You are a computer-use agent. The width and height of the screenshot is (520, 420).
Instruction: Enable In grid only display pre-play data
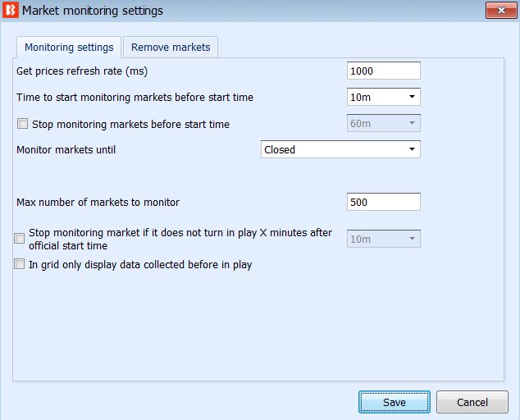pos(19,264)
